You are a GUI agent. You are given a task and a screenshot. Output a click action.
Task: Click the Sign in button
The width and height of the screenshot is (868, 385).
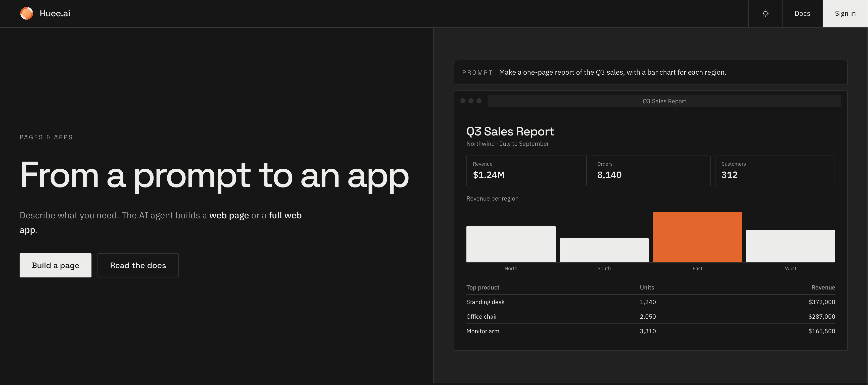coord(845,14)
